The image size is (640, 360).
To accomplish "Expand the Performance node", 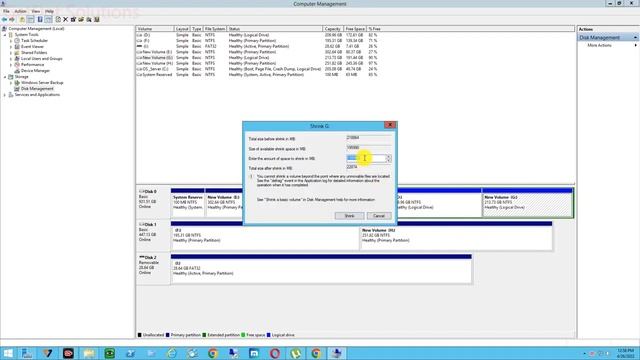I will [x=11, y=64].
